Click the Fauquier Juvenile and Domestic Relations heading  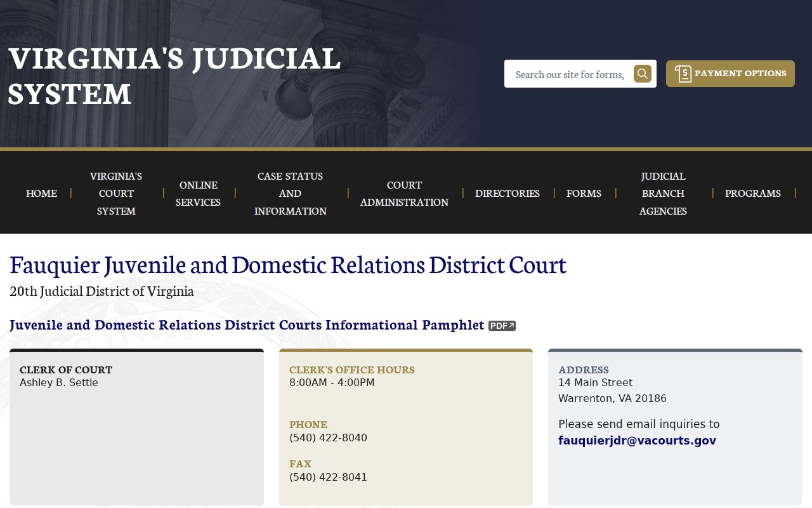[x=288, y=264]
